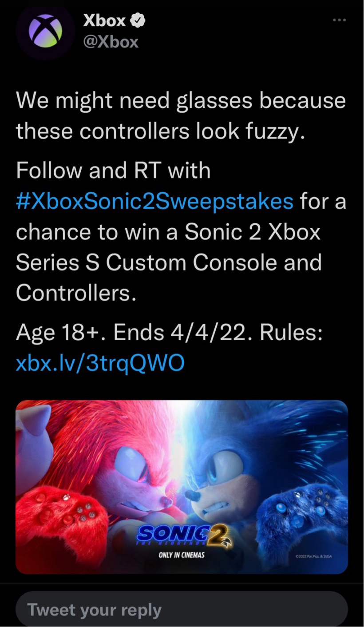Open the Xbox display name profile link
The height and width of the screenshot is (627, 364).
point(105,20)
